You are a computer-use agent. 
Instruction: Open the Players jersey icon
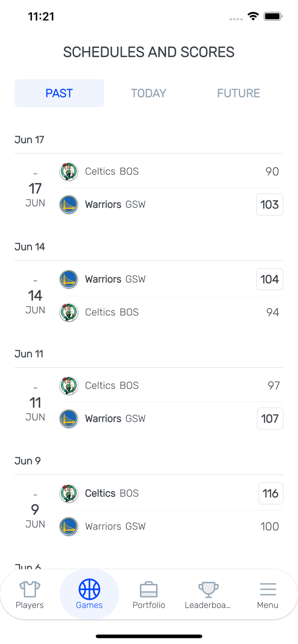point(30,589)
